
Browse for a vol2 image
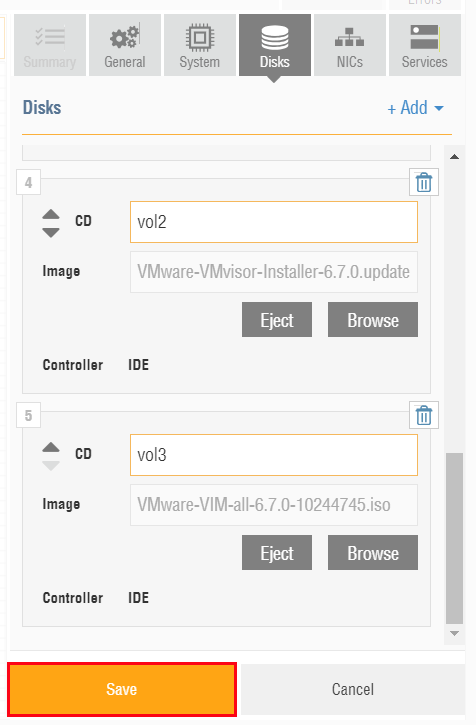(373, 320)
